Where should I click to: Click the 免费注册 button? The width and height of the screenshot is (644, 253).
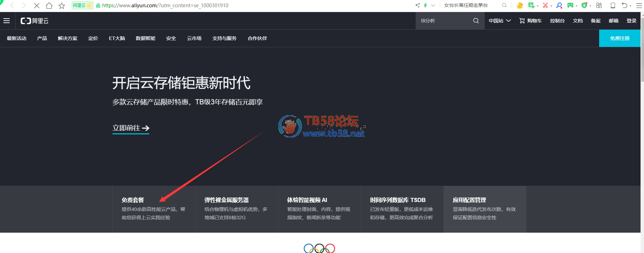(x=620, y=38)
